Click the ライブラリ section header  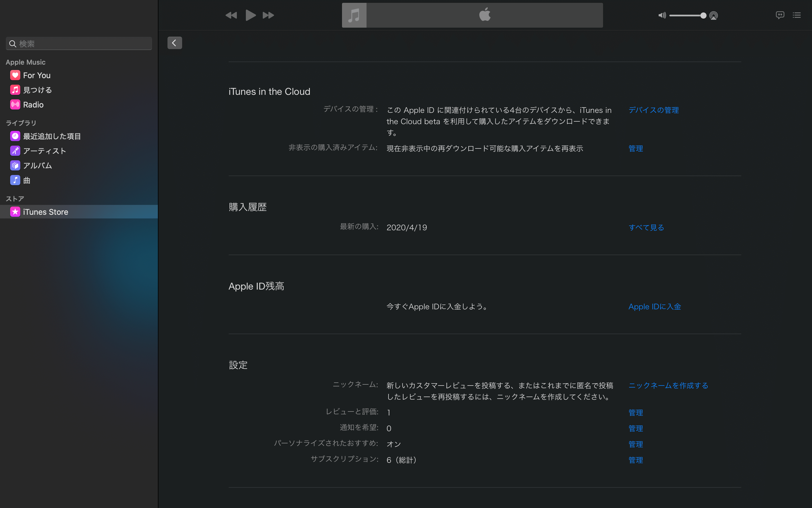(x=21, y=123)
